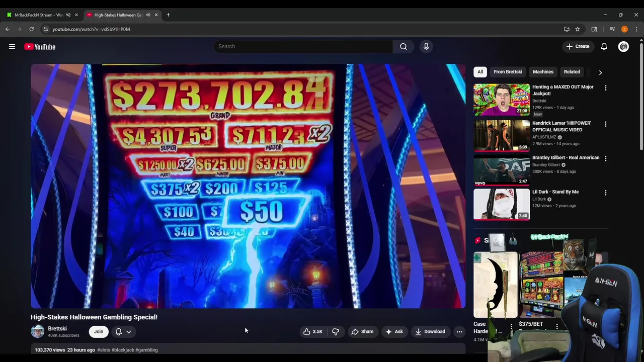
Task: Bookmark this page with star icon
Action: click(x=578, y=29)
